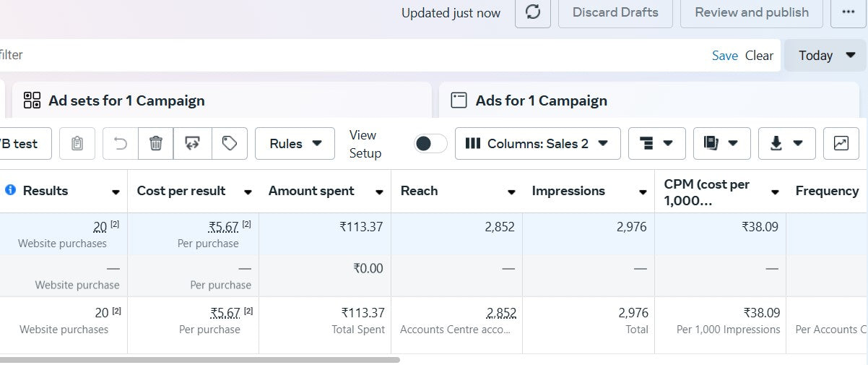Click the Updated just now text

click(451, 12)
